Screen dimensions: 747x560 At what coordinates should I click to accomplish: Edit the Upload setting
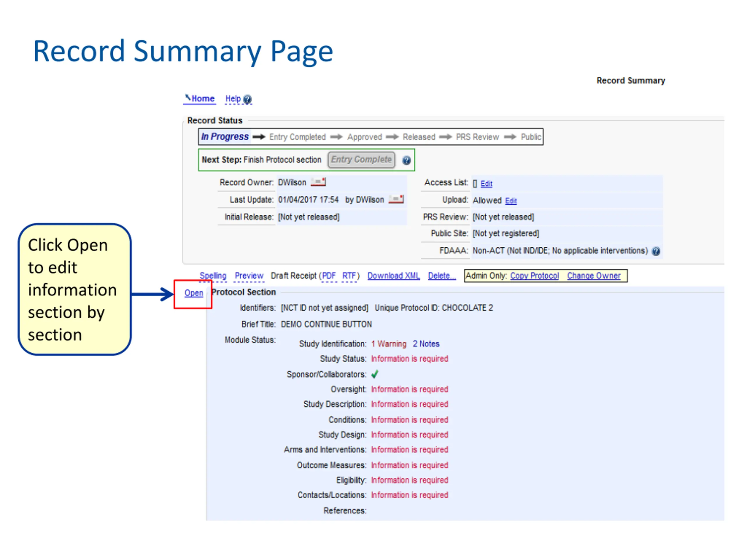tap(511, 201)
